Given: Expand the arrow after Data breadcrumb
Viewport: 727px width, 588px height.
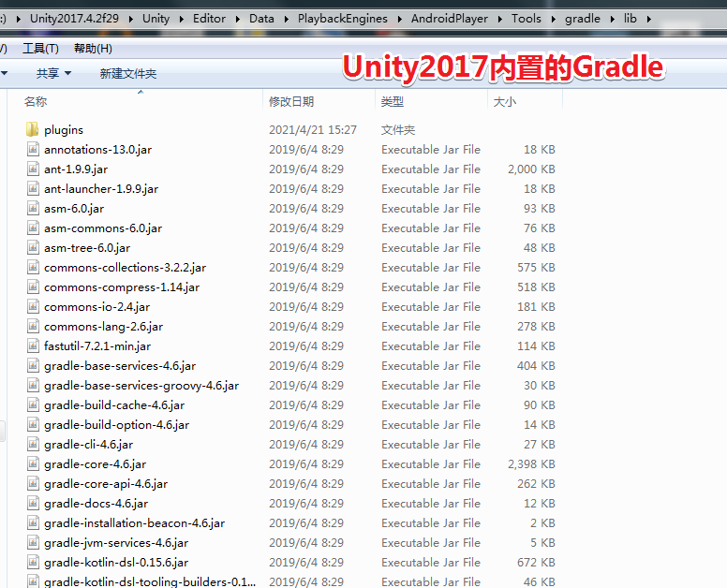Looking at the screenshot, I should (x=286, y=19).
